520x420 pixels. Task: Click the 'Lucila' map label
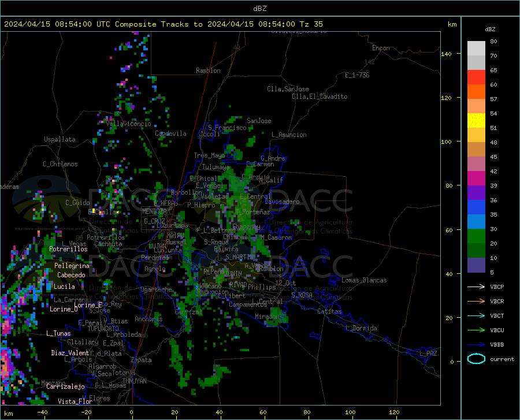(64, 287)
